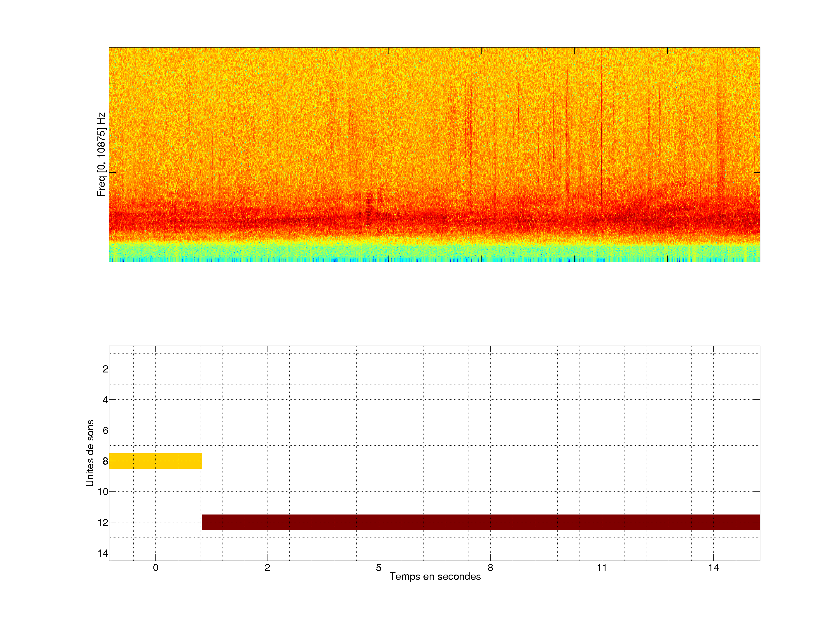Click y-axis tick label 2

[x=105, y=369]
